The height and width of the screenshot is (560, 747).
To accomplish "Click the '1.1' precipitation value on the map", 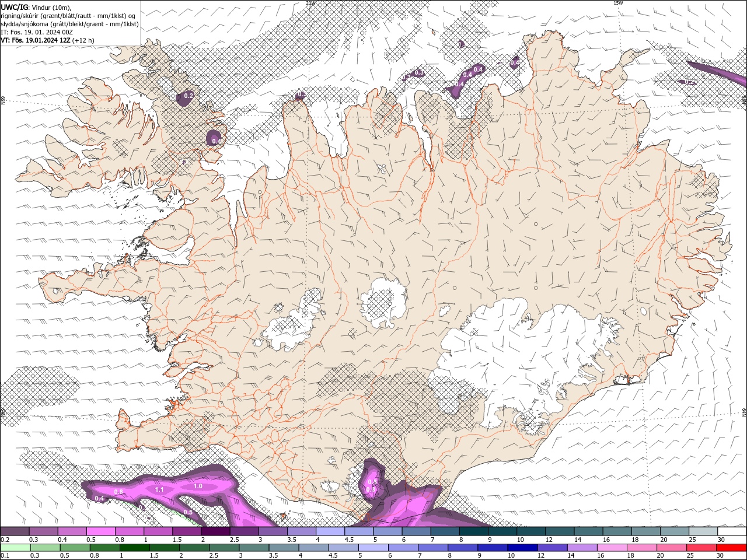I will pos(159,490).
